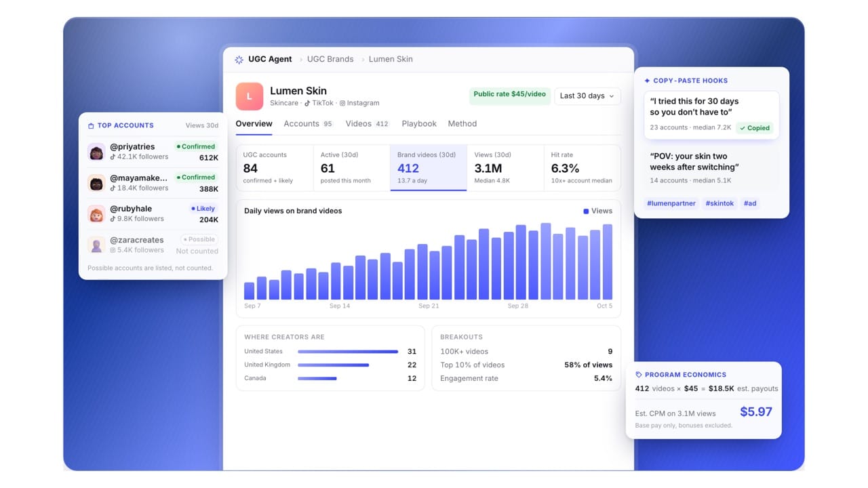
Task: Click the TikTok icon beside 18.4K followers
Action: [x=113, y=188]
